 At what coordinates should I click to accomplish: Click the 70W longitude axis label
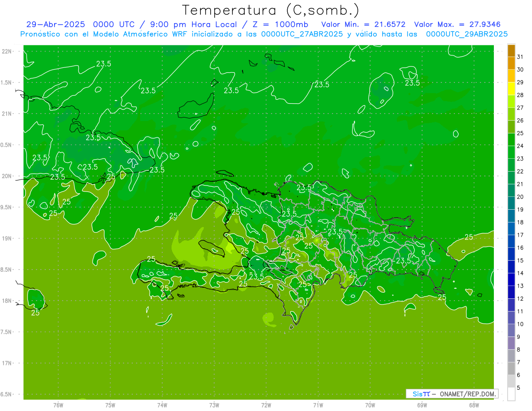coord(370,405)
